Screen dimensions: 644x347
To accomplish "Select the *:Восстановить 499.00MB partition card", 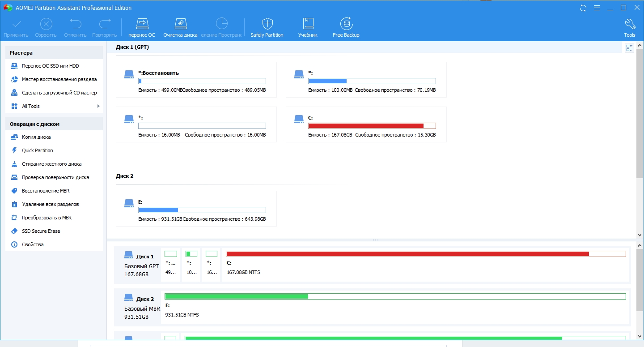I will (x=196, y=80).
